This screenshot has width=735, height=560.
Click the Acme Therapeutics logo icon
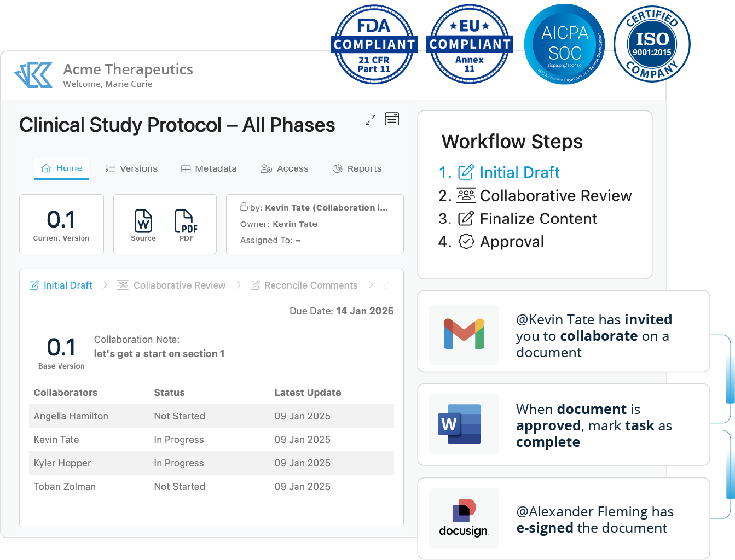pyautogui.click(x=34, y=75)
